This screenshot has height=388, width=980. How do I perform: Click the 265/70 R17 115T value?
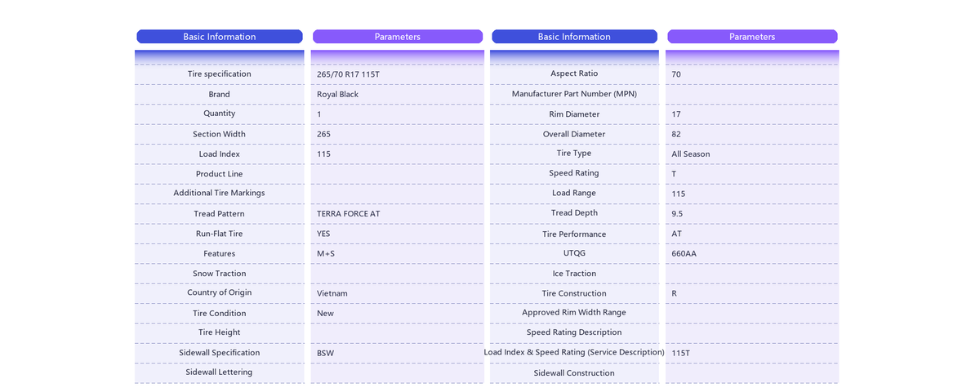[x=348, y=74]
